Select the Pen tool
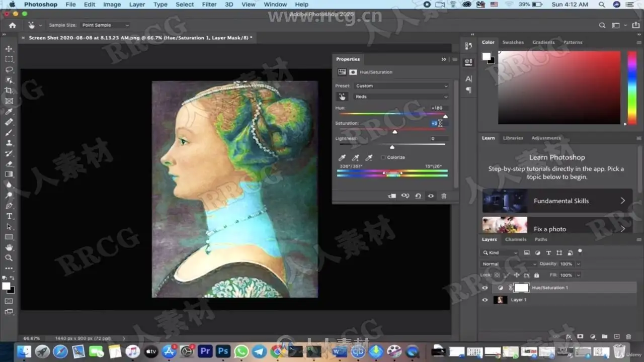The width and height of the screenshot is (644, 362). 9,206
